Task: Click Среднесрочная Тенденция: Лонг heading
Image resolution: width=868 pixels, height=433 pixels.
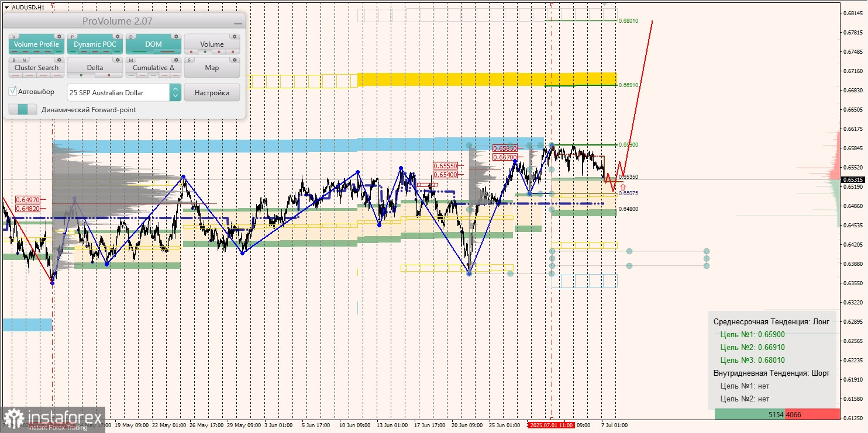Action: click(x=771, y=322)
